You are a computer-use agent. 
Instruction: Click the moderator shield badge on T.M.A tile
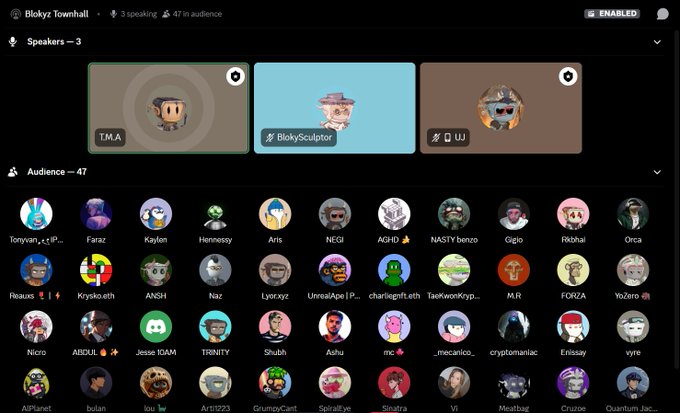click(x=235, y=77)
